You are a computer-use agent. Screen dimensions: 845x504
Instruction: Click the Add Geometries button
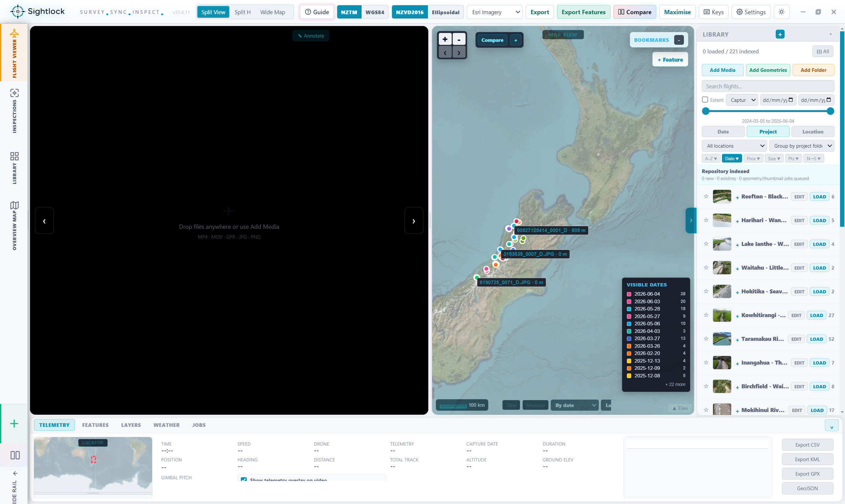[x=768, y=70]
